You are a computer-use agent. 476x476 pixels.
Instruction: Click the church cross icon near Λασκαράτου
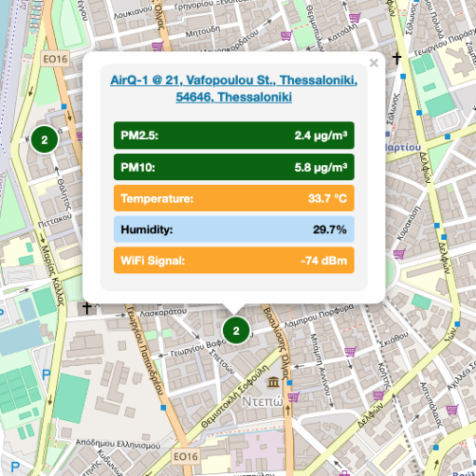pos(87,308)
